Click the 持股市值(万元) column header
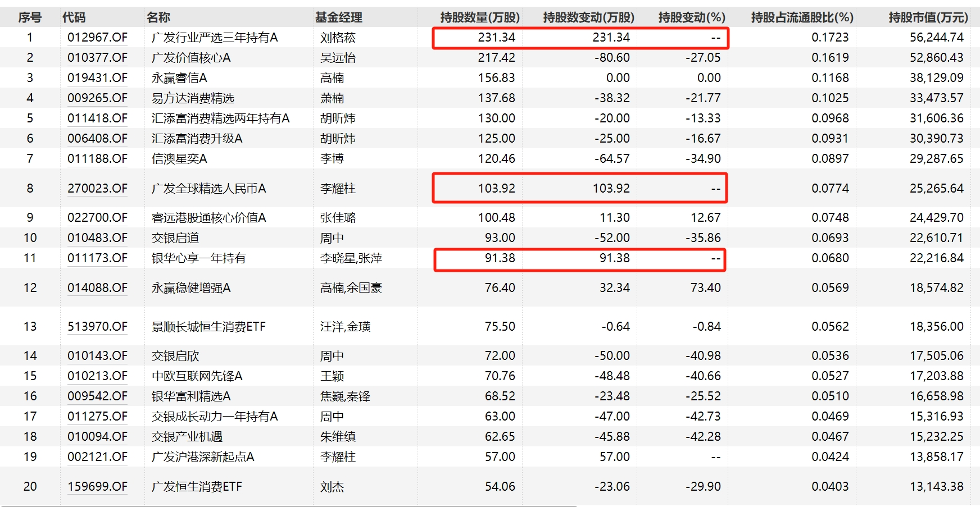Screen dimensions: 980x507 (928, 17)
